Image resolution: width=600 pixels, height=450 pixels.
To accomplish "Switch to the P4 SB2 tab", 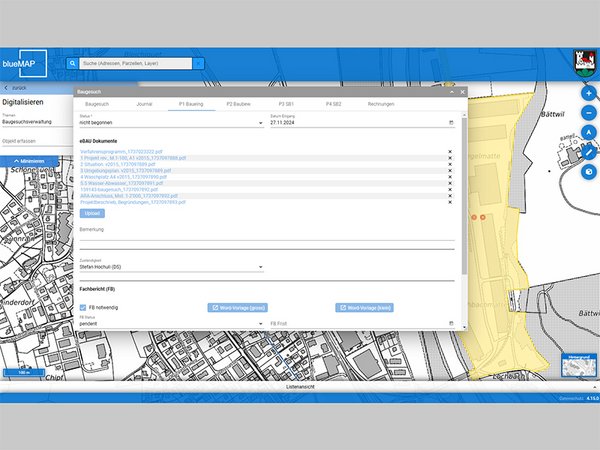I will coord(334,104).
